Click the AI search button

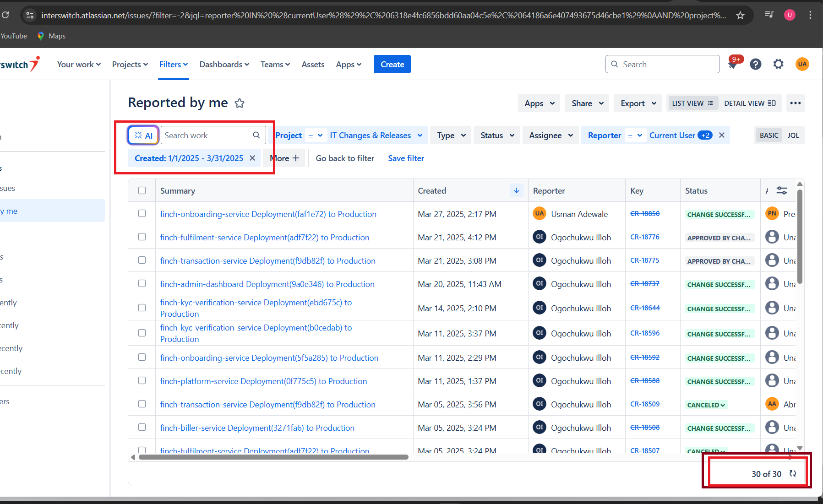143,135
